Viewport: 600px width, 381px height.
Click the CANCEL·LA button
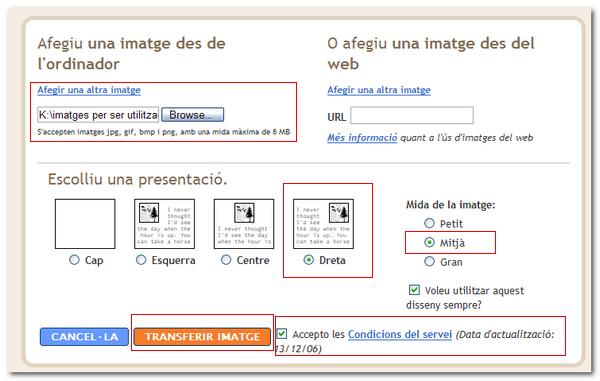coord(84,337)
